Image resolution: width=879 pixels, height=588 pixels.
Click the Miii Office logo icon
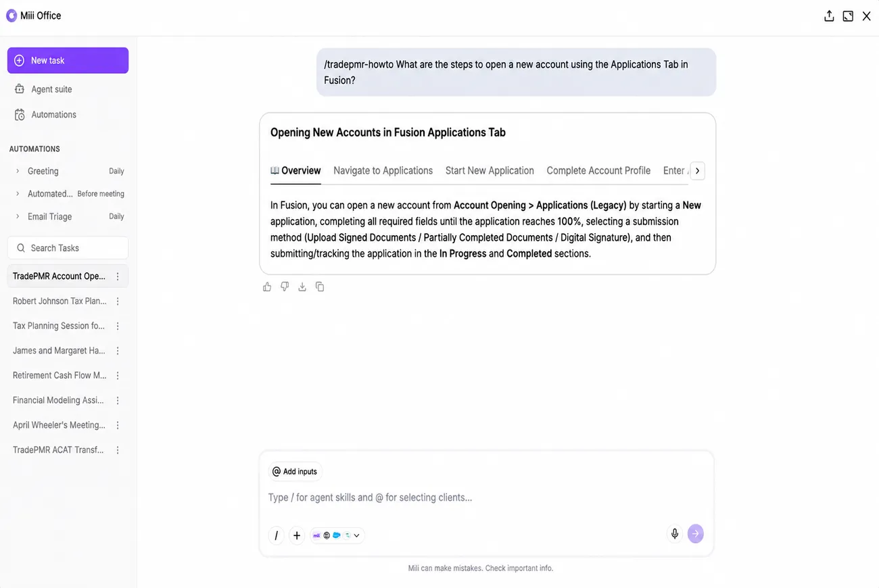[11, 16]
